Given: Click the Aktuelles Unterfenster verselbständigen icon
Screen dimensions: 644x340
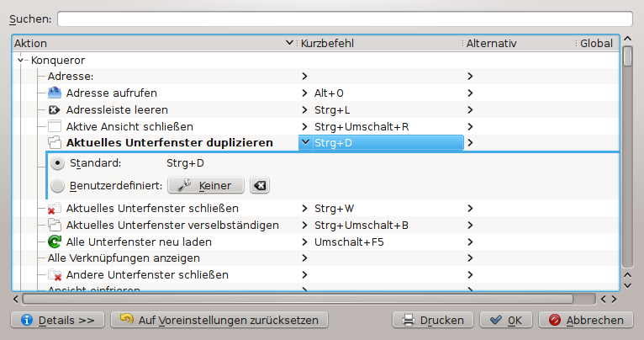Looking at the screenshot, I should coord(55,225).
